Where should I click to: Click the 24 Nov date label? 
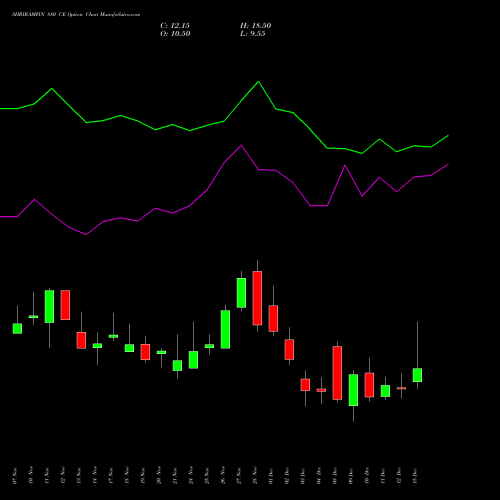pos(191,475)
